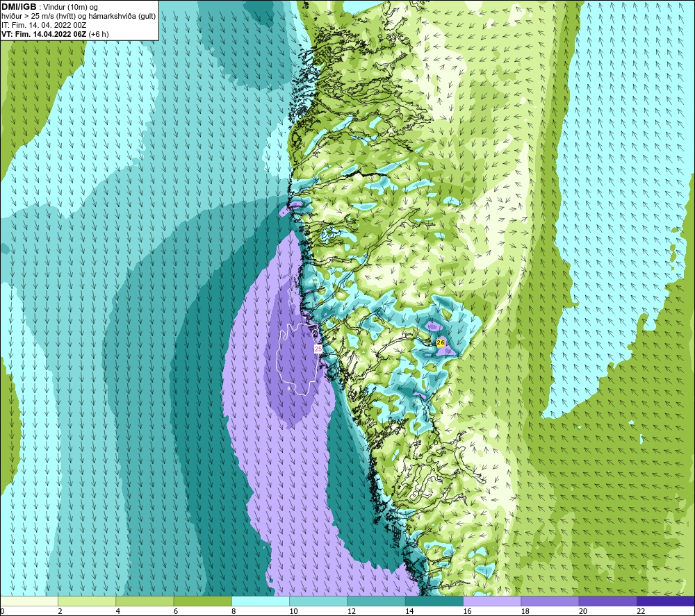The image size is (695, 616).
Task: Click the legend tick label '8'
Action: pyautogui.click(x=234, y=611)
